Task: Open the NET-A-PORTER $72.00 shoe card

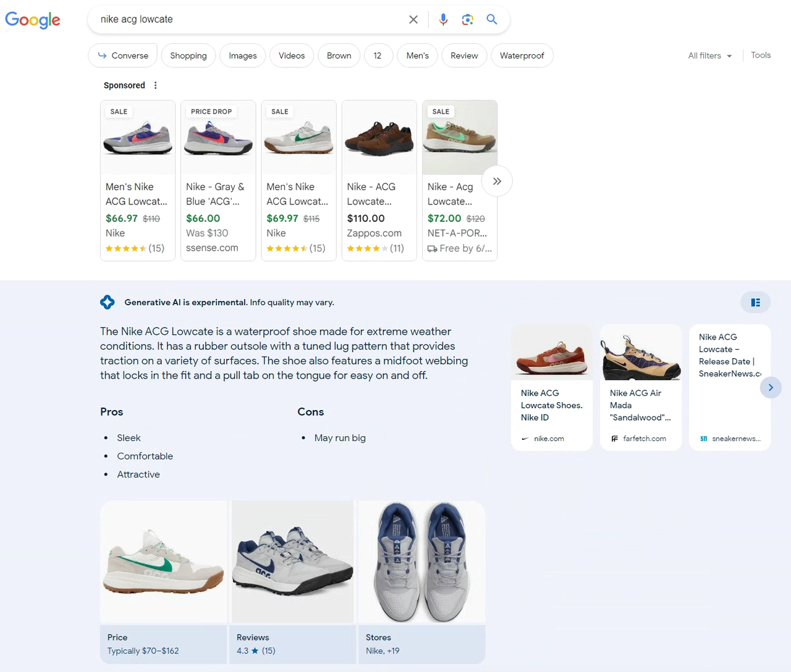Action: point(460,180)
